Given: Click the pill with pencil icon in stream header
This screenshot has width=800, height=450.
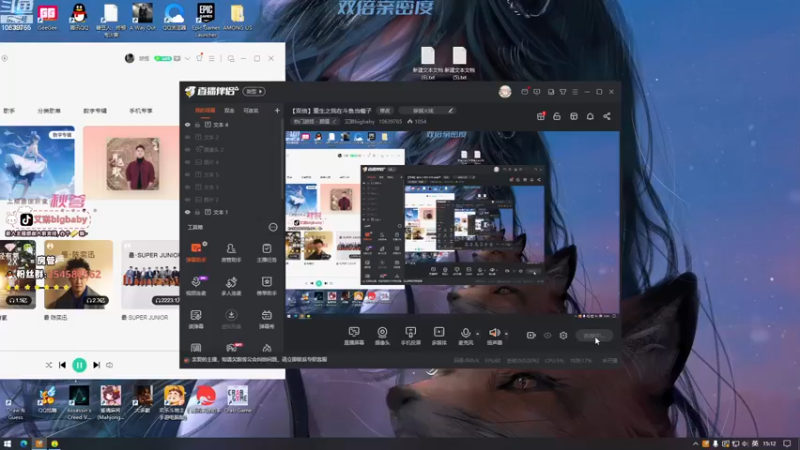Looking at the screenshot, I should point(427,111).
